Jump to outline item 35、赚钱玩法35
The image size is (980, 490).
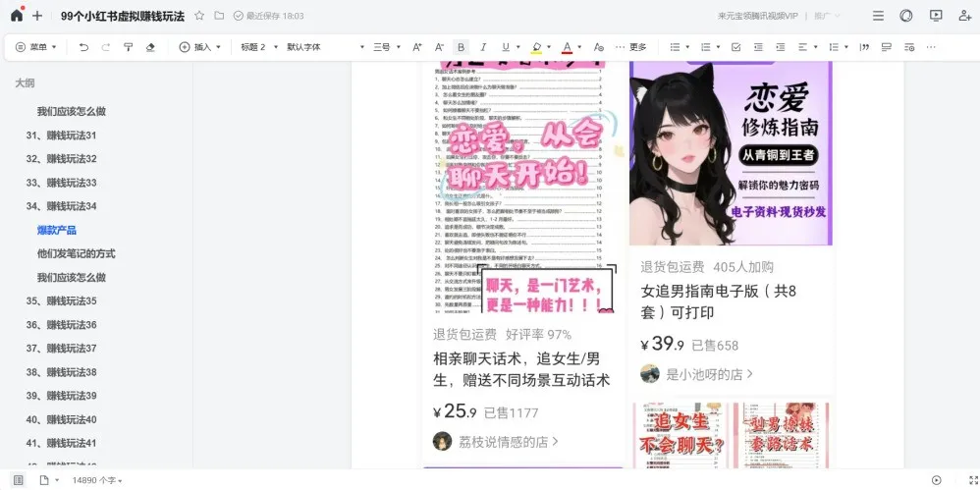[61, 300]
